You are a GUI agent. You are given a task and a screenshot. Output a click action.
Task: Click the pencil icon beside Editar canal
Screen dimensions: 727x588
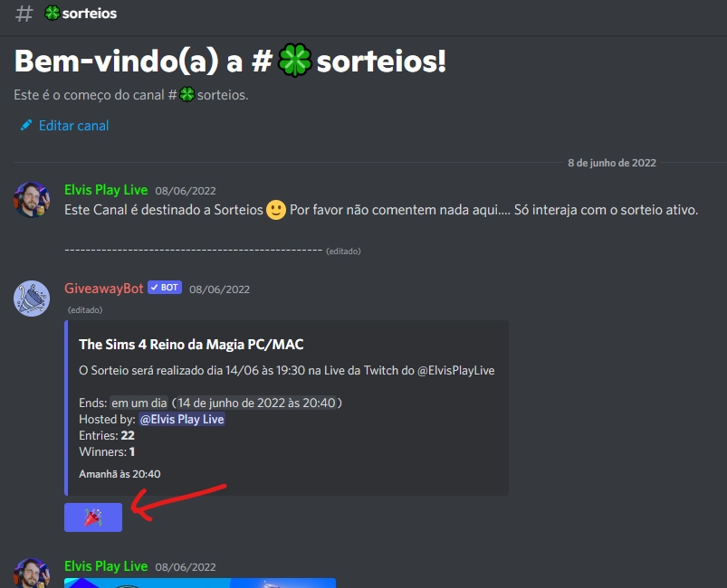(26, 125)
